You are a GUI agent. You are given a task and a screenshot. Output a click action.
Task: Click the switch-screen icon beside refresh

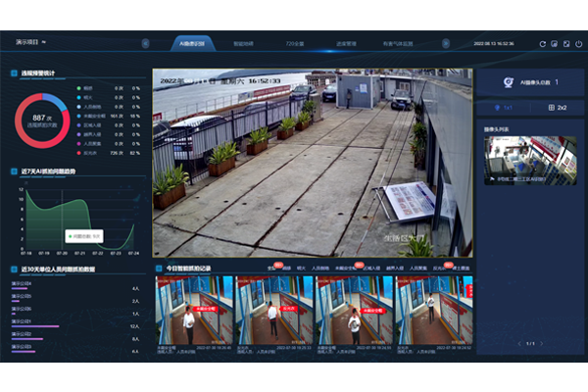[555, 44]
